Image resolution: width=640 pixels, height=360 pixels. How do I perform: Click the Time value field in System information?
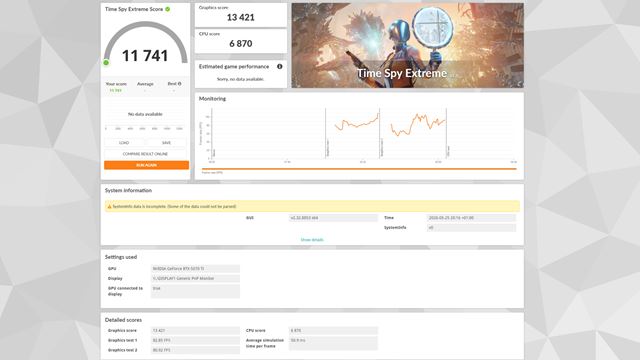pyautogui.click(x=471, y=218)
